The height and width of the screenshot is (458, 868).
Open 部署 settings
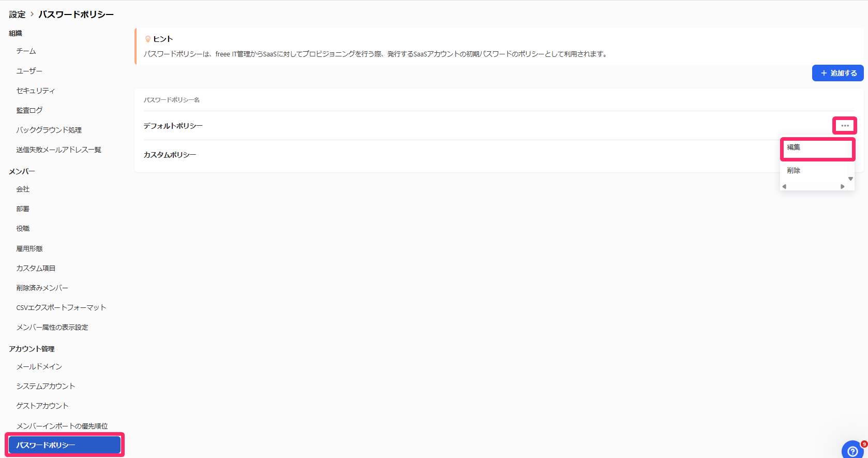[23, 209]
